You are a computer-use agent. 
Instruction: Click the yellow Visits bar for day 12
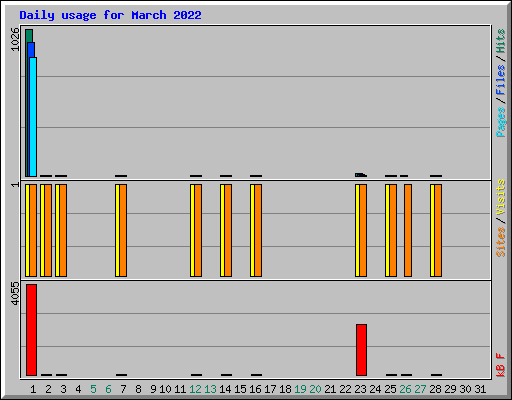pyautogui.click(x=192, y=230)
